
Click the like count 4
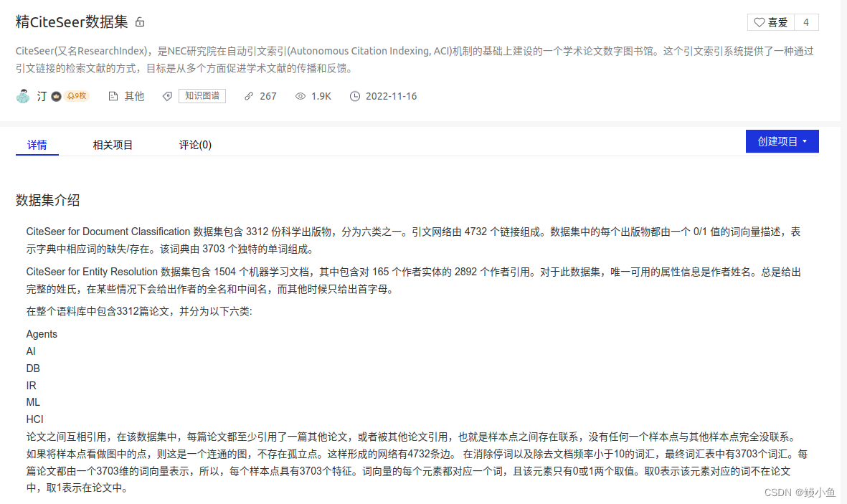(x=806, y=22)
